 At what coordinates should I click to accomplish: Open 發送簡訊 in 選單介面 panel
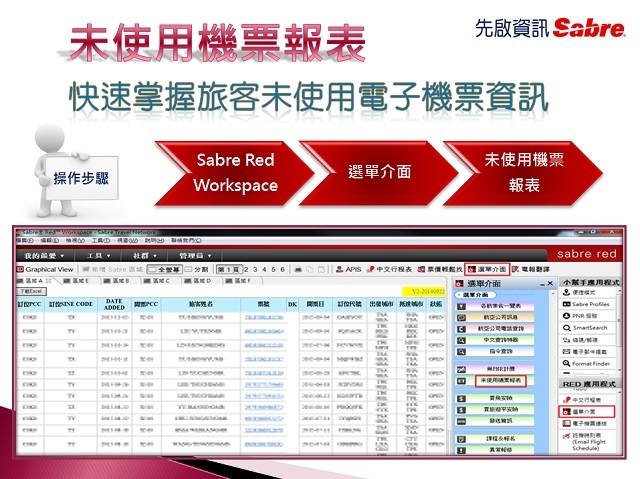tap(495, 421)
